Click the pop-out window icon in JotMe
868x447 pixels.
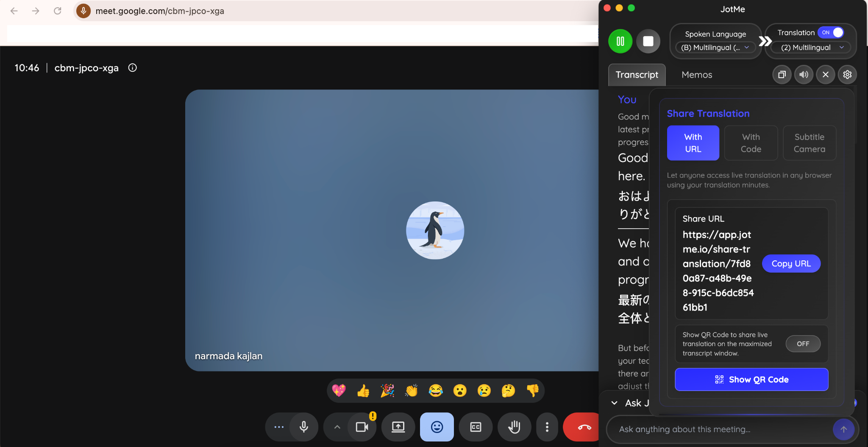(x=782, y=75)
